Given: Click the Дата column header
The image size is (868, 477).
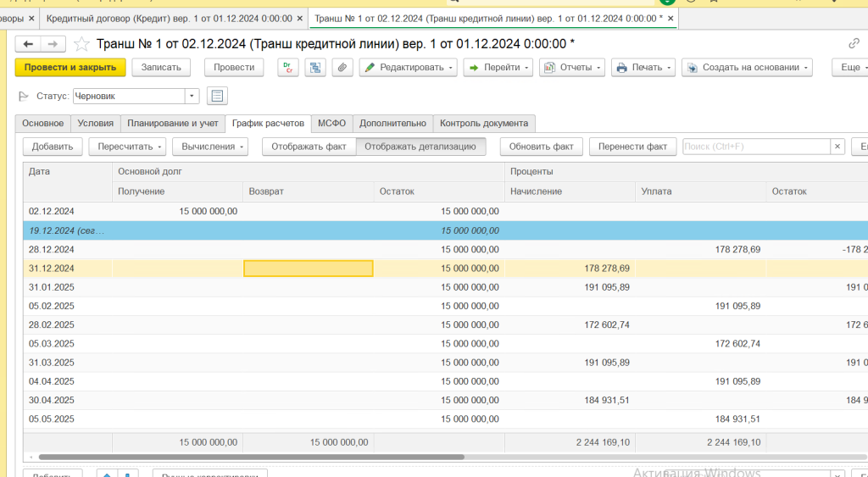Looking at the screenshot, I should coord(68,181).
